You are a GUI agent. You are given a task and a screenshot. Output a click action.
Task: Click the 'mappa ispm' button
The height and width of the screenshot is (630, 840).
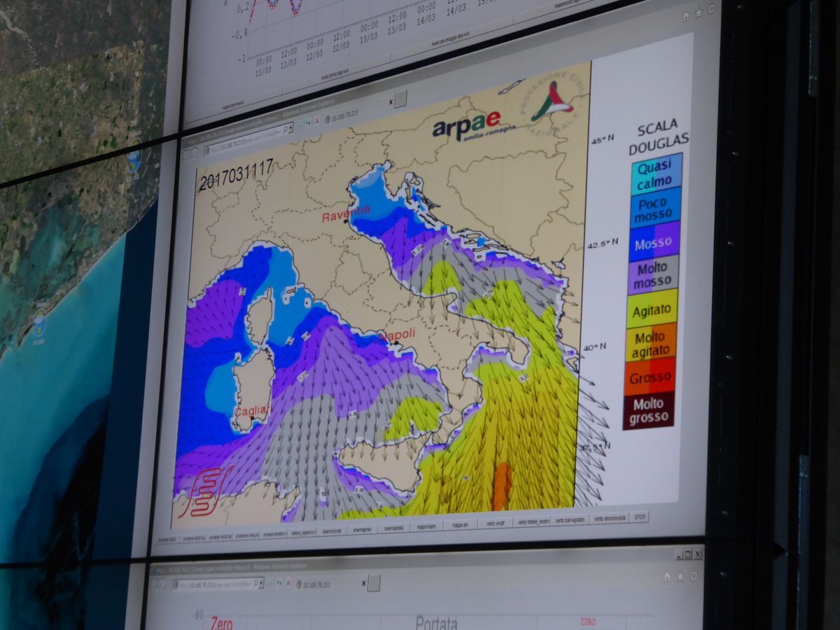tap(426, 526)
